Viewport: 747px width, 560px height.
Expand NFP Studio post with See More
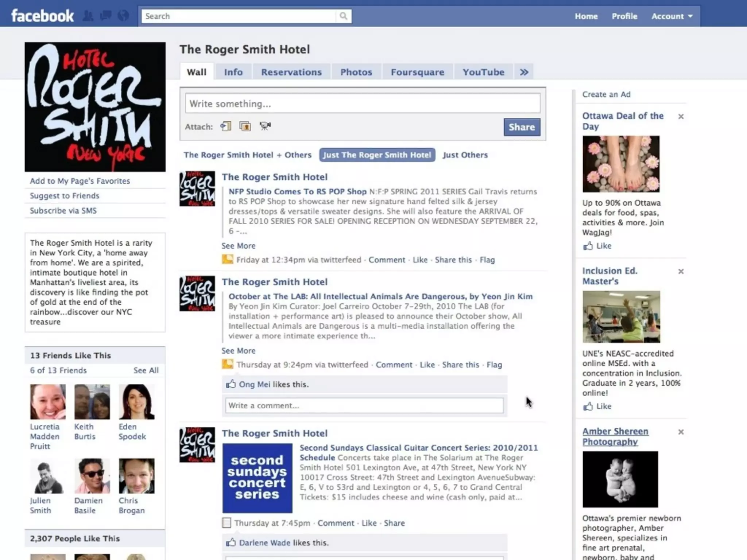pos(238,246)
